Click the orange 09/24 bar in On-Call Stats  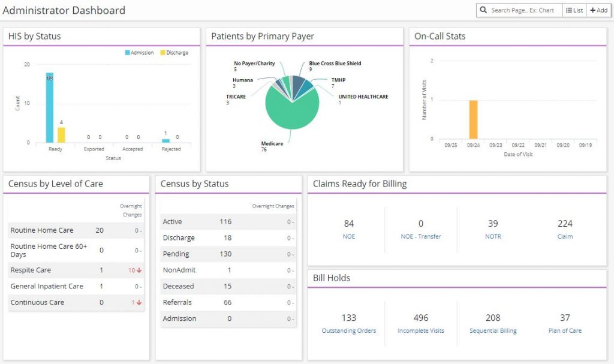[x=474, y=120]
